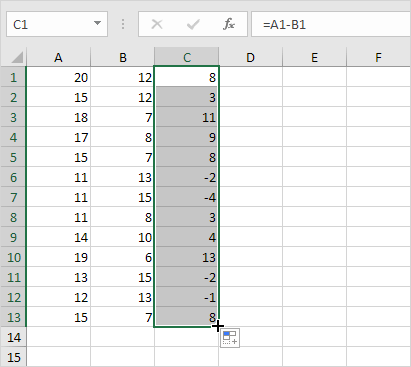Select row 5 header
The image size is (411, 367).
13,157
